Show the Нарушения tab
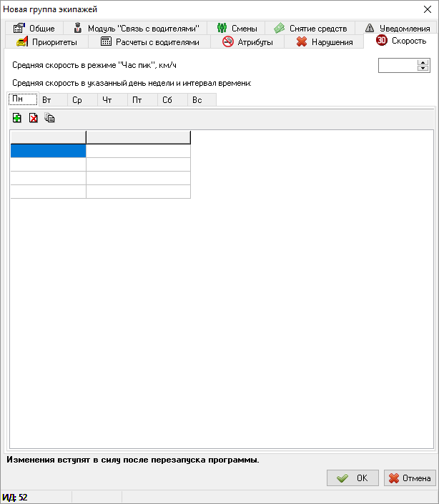439x504 pixels. [324, 42]
